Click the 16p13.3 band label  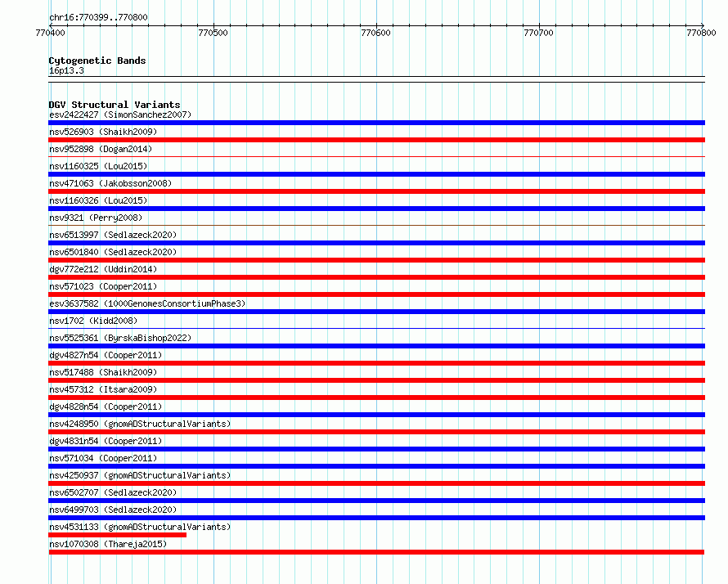tap(66, 70)
